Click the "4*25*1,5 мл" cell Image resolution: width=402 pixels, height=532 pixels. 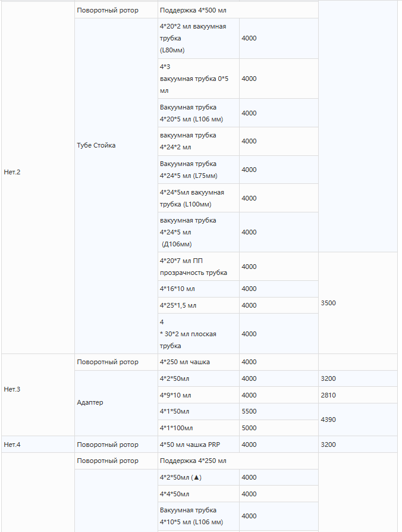[178, 305]
